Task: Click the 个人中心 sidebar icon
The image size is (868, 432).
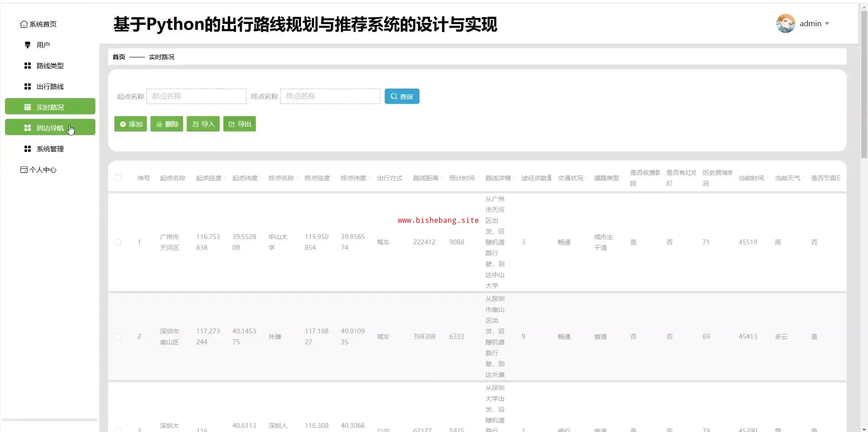Action: (x=24, y=170)
